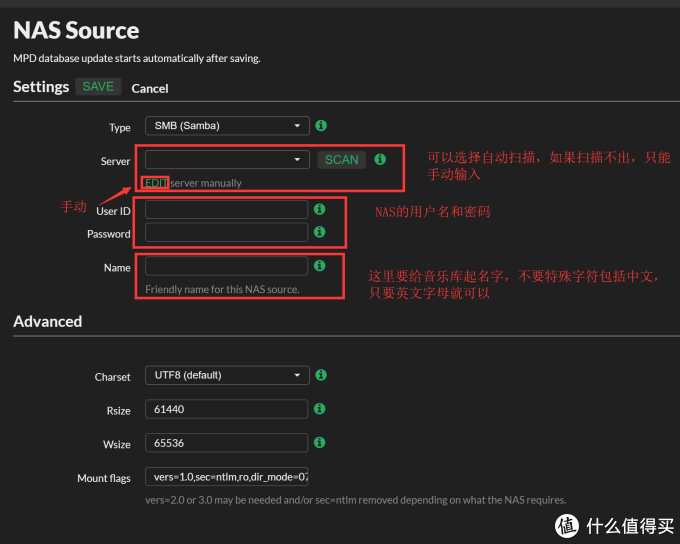Click the info icon beside Type dropdown
The height and width of the screenshot is (544, 680).
(x=321, y=126)
